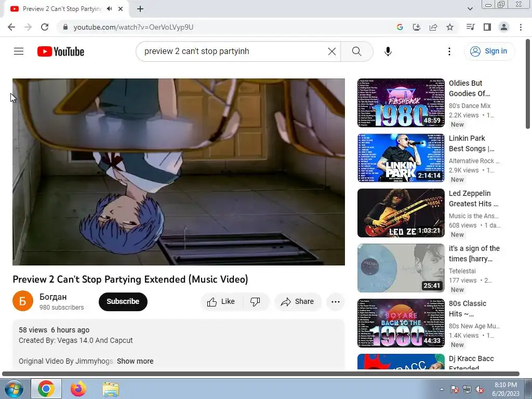532x399 pixels.
Task: Open Google icon in address bar
Action: pos(400,27)
